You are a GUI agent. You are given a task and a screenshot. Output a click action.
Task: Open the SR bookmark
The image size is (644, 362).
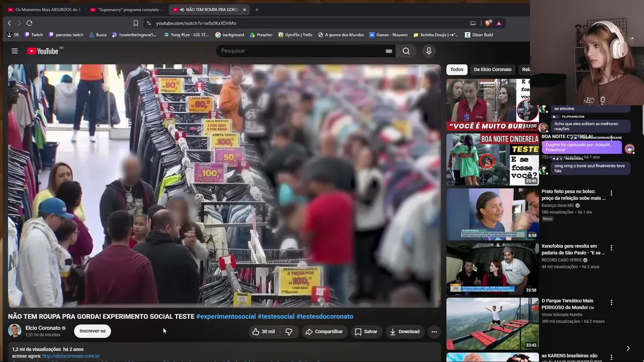coord(13,35)
